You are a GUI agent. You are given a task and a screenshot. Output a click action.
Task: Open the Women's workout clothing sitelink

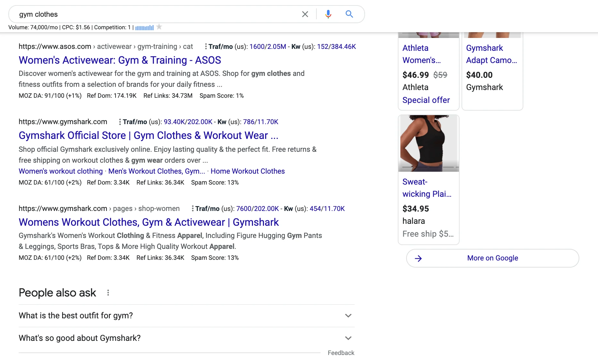[x=61, y=171]
